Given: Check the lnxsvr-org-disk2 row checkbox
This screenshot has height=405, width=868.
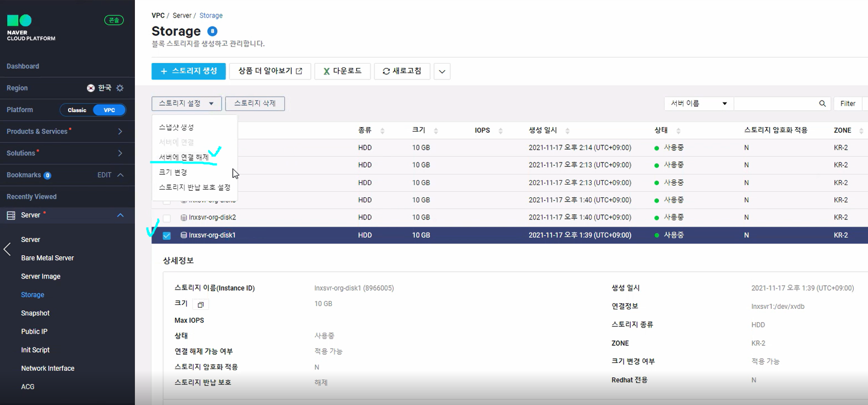Looking at the screenshot, I should click(x=166, y=218).
